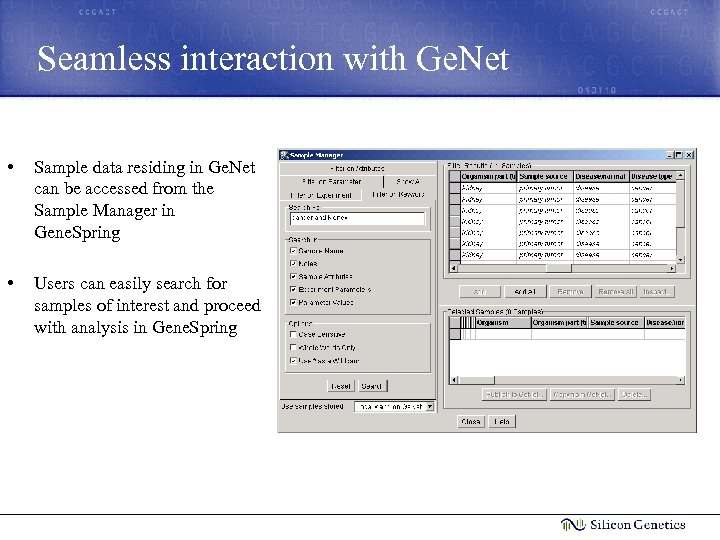Click the Delete button
The height and width of the screenshot is (540, 720).
tap(635, 394)
